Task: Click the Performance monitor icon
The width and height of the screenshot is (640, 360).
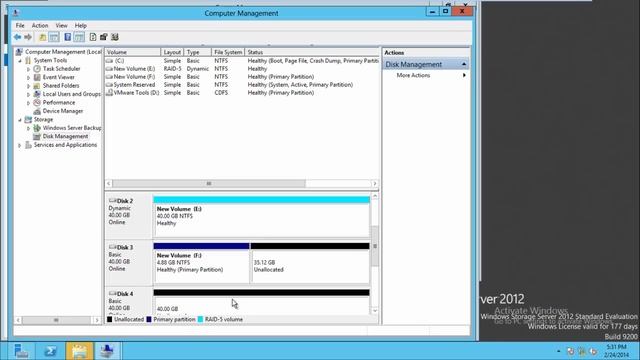Action: point(37,102)
